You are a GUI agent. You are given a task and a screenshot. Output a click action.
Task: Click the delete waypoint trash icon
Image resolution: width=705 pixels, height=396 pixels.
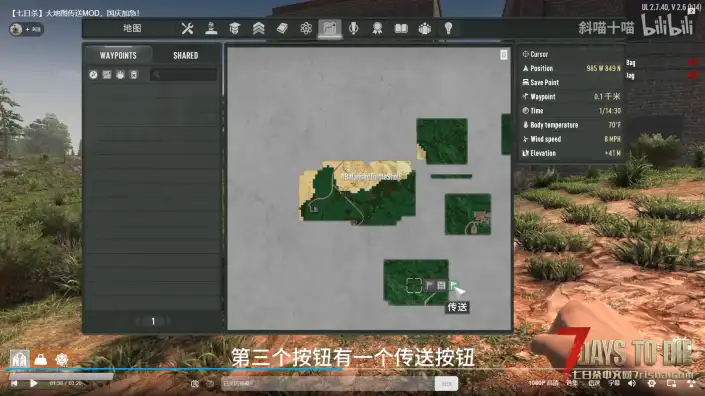134,75
